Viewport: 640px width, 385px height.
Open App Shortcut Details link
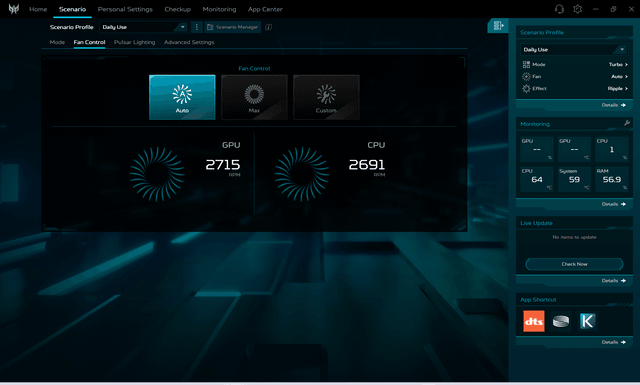pos(613,342)
